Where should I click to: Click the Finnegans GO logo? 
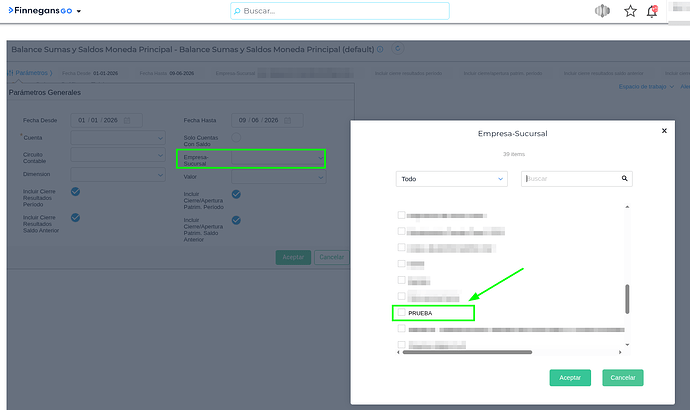tap(40, 10)
